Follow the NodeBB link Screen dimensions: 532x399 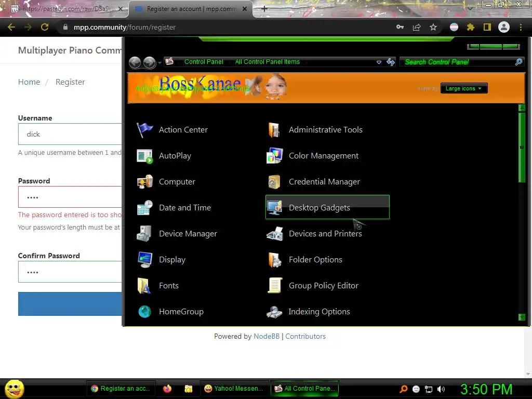(x=267, y=336)
